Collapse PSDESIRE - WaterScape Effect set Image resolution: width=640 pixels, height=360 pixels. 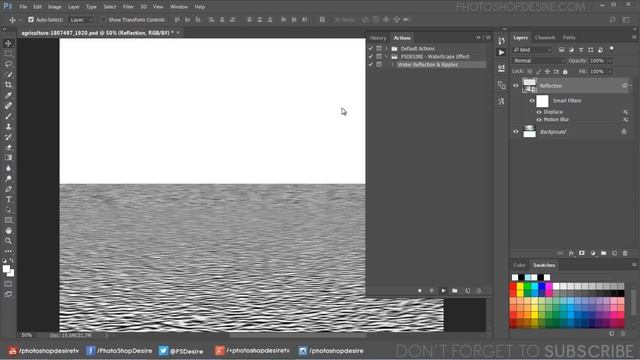[386, 57]
